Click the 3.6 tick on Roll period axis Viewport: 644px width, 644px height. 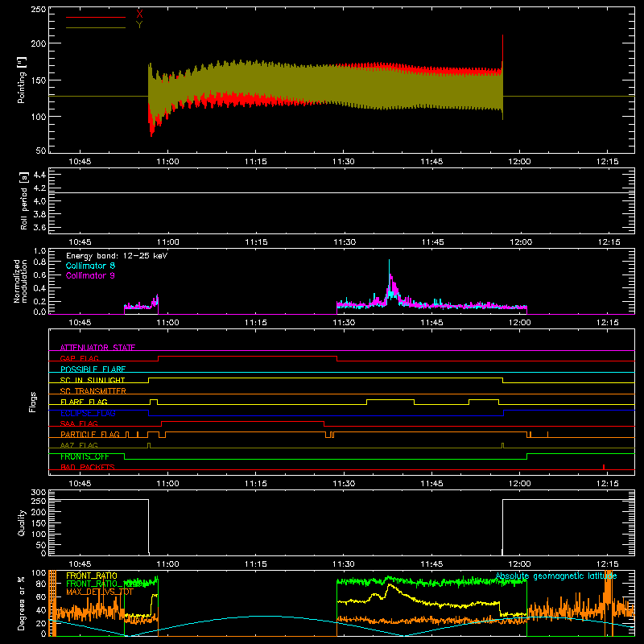39,227
